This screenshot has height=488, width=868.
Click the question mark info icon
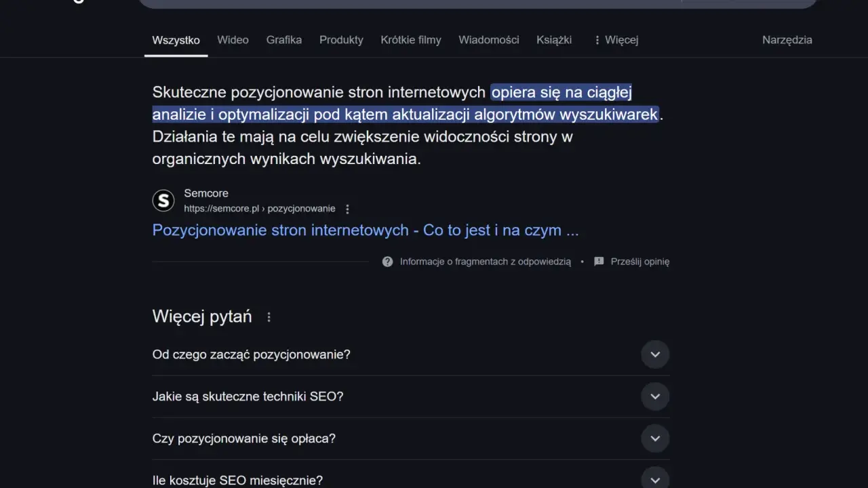pos(387,262)
